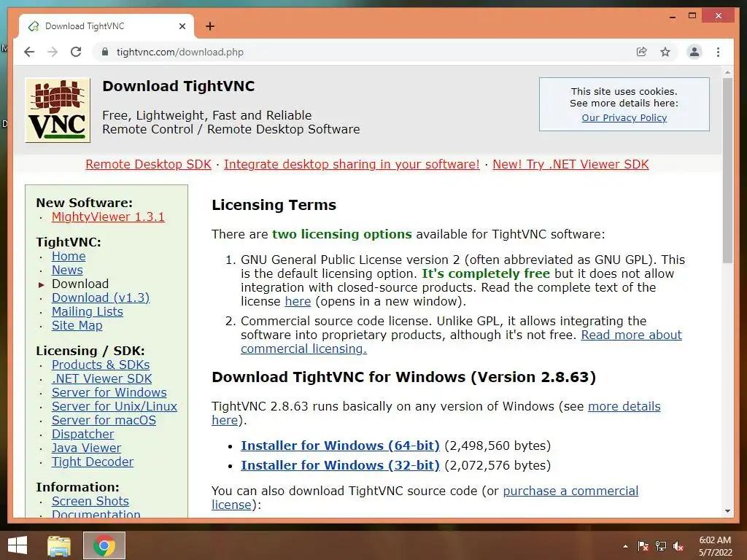Open the Chrome three-dot menu

[x=718, y=52]
